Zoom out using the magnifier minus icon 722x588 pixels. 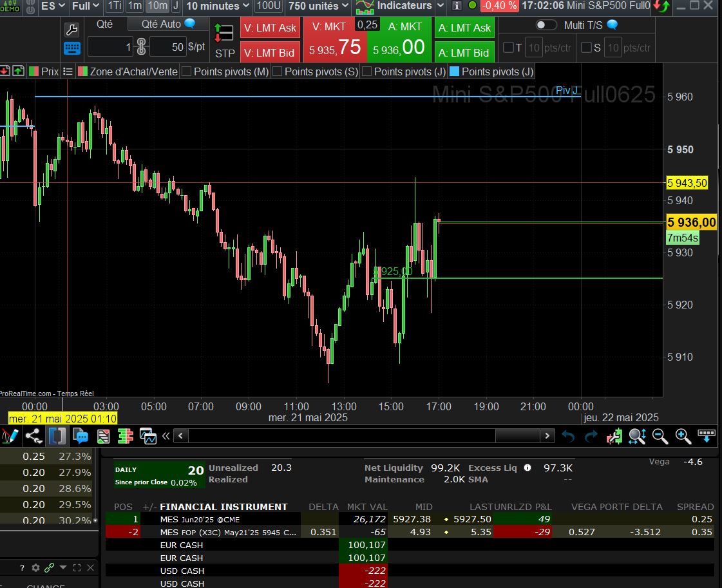[x=660, y=436]
